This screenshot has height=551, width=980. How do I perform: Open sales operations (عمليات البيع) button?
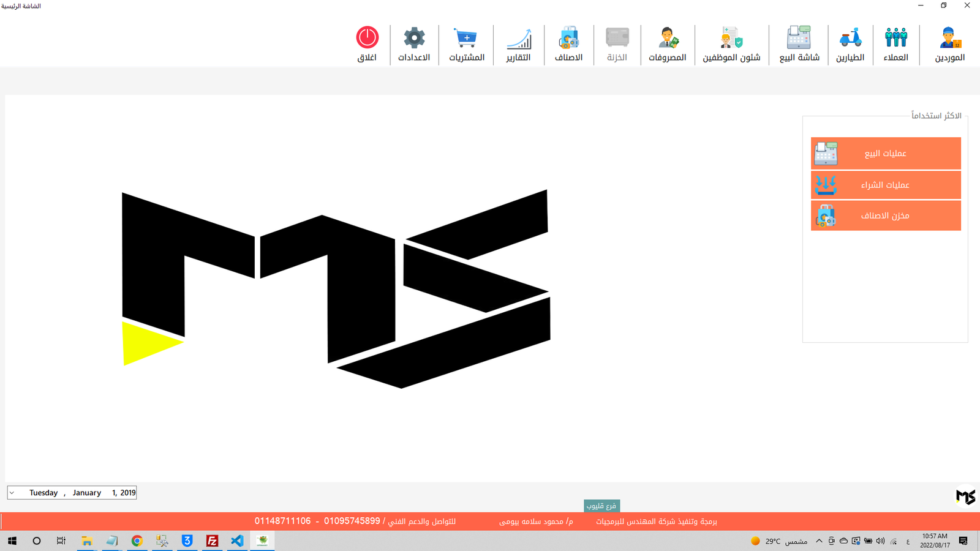[x=885, y=153]
